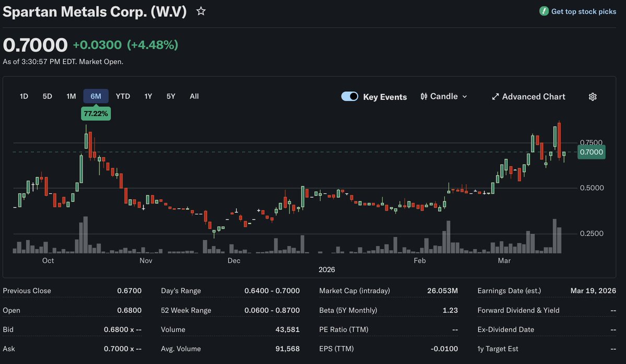Select the 1D time range tab

tap(24, 96)
